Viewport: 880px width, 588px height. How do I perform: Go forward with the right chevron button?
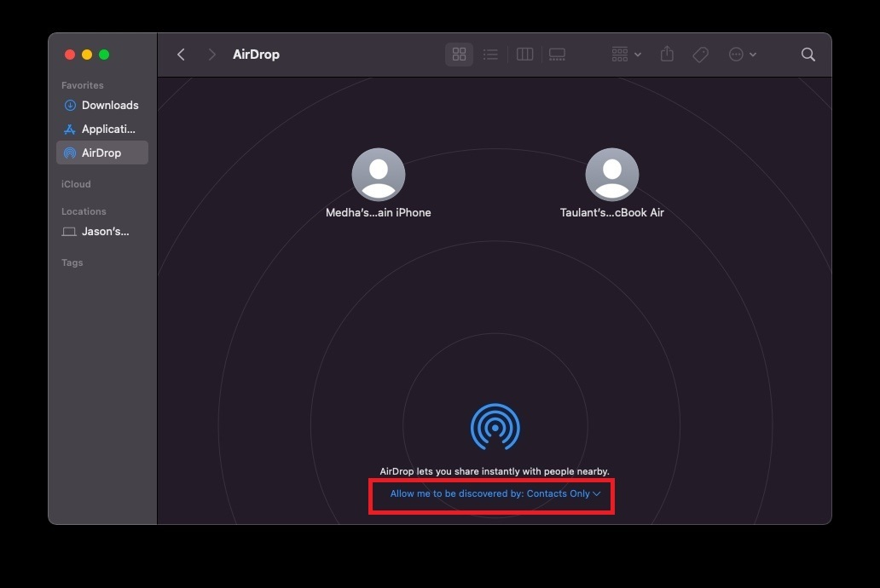pos(211,55)
